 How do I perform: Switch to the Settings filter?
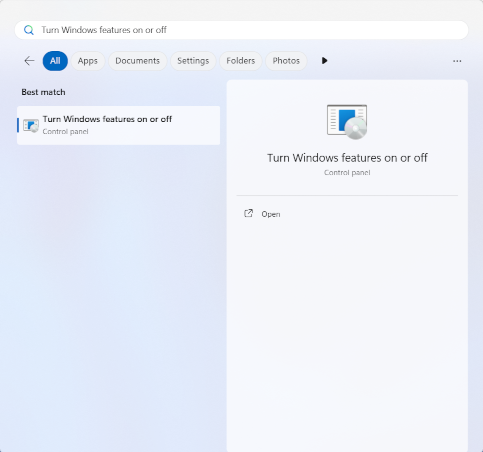[193, 61]
